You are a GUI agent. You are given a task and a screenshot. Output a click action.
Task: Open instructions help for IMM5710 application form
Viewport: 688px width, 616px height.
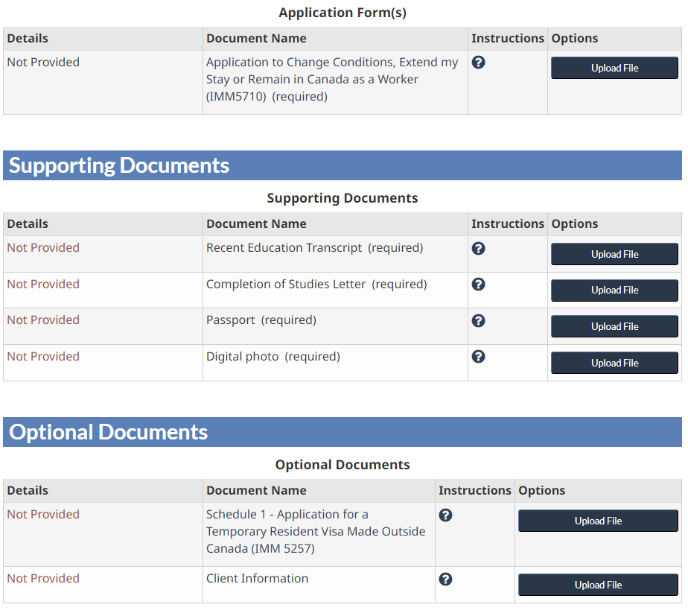pos(478,63)
